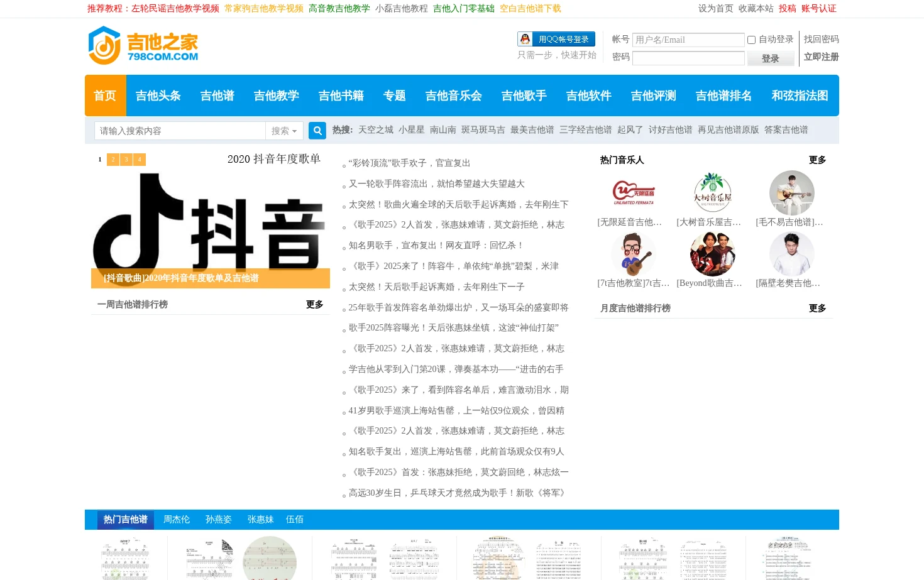Screen dimensions: 924x580
Task: Switch to slideshow slide 4
Action: tap(140, 160)
